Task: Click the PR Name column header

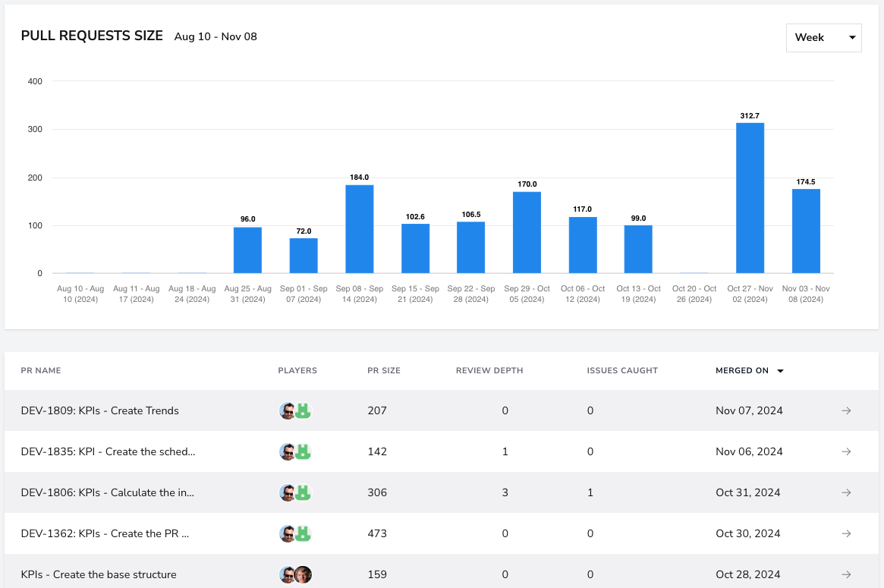Action: click(x=41, y=371)
